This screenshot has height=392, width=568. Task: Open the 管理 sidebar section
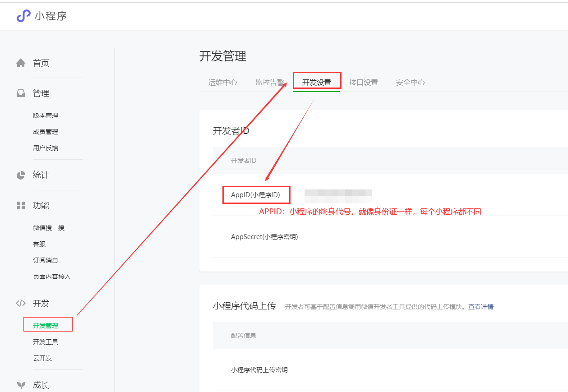pyautogui.click(x=41, y=93)
